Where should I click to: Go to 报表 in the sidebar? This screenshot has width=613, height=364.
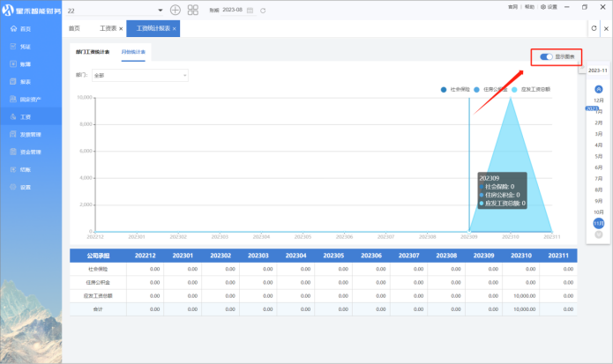(x=25, y=82)
